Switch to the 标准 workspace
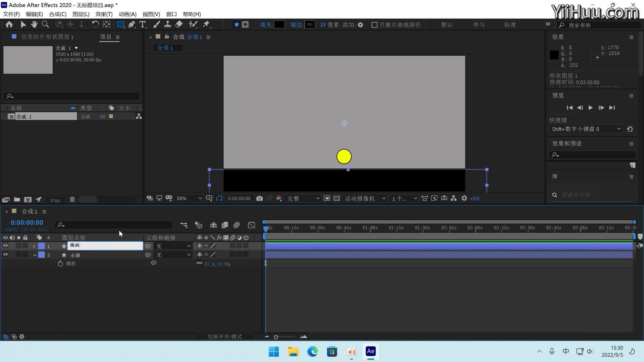The image size is (644, 362). 510,25
